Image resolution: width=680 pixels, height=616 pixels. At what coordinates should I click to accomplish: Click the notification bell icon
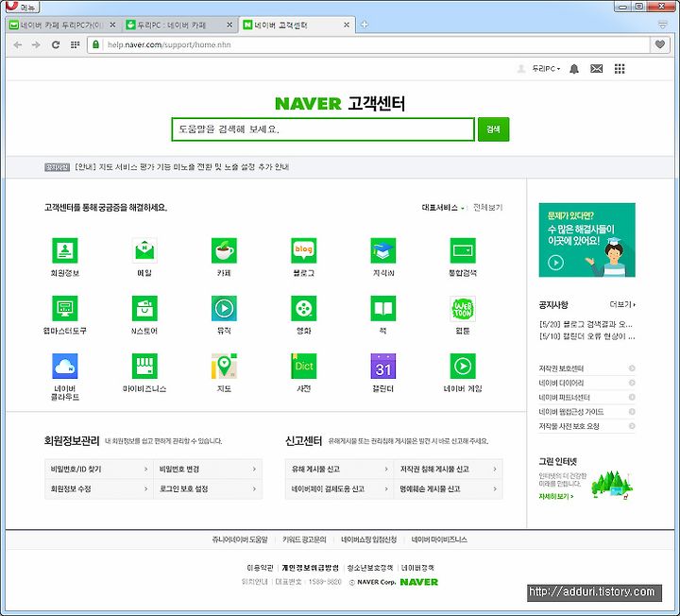[574, 69]
